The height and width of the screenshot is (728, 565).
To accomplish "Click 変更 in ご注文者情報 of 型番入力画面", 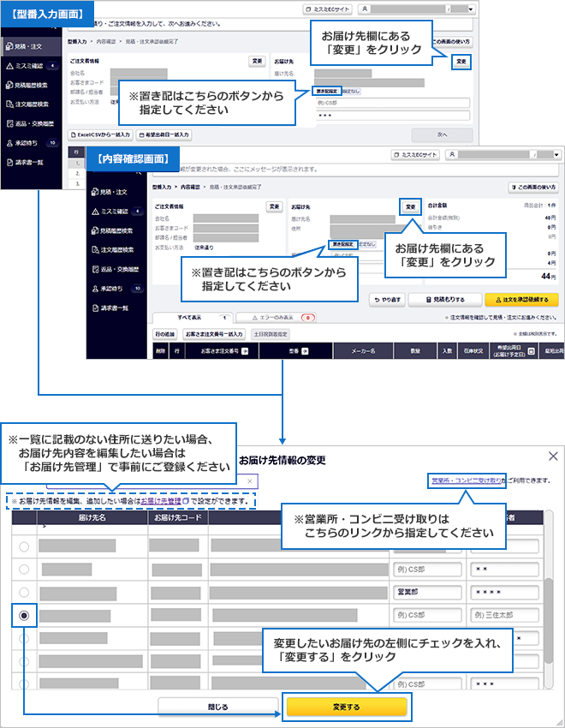I will pyautogui.click(x=257, y=62).
